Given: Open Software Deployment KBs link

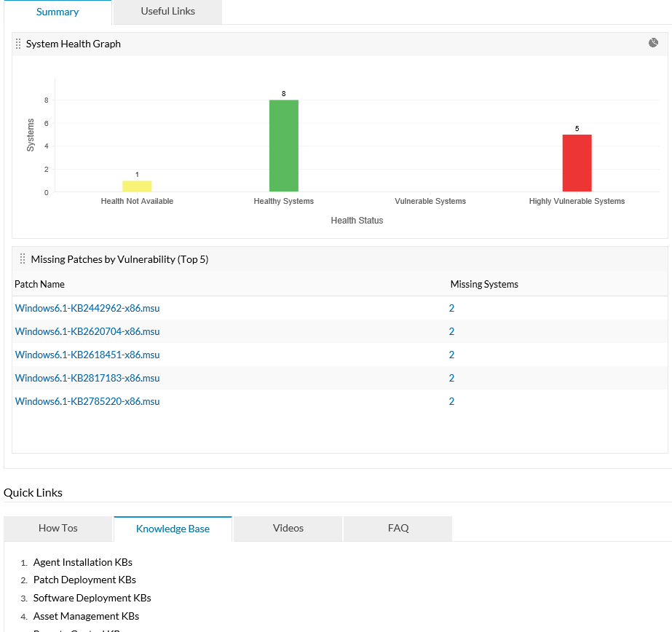Looking at the screenshot, I should 92,598.
